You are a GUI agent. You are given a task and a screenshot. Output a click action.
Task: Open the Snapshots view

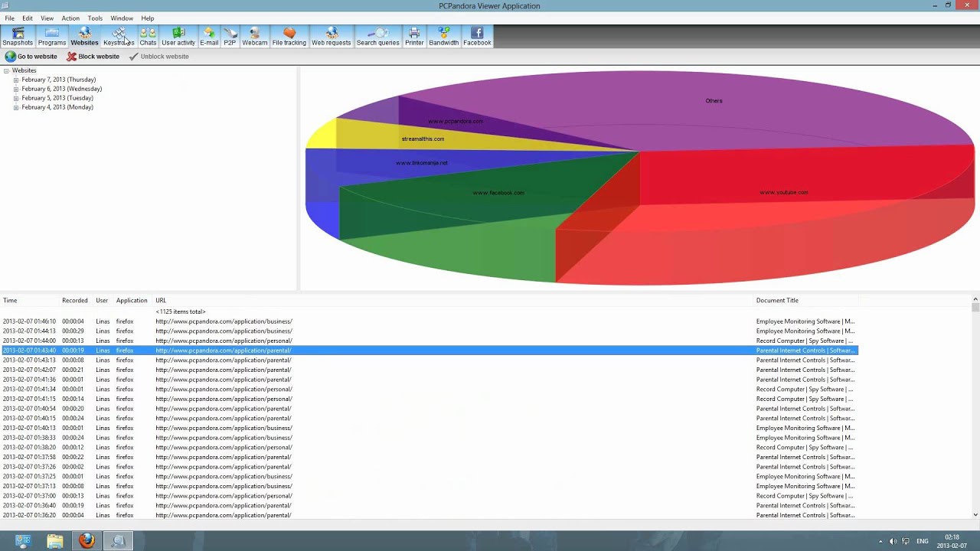click(18, 36)
